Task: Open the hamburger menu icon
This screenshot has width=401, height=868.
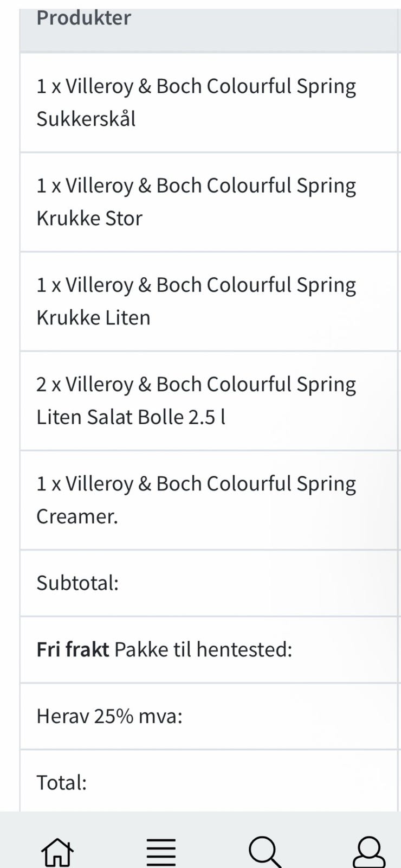Action: [x=161, y=851]
